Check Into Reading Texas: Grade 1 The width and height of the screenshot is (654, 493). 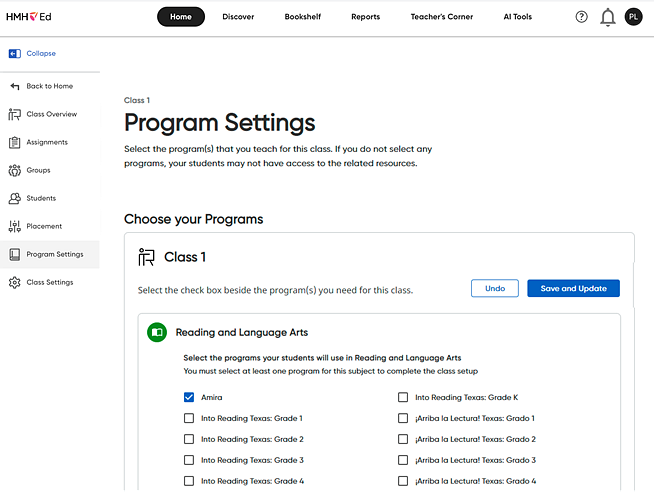click(189, 418)
